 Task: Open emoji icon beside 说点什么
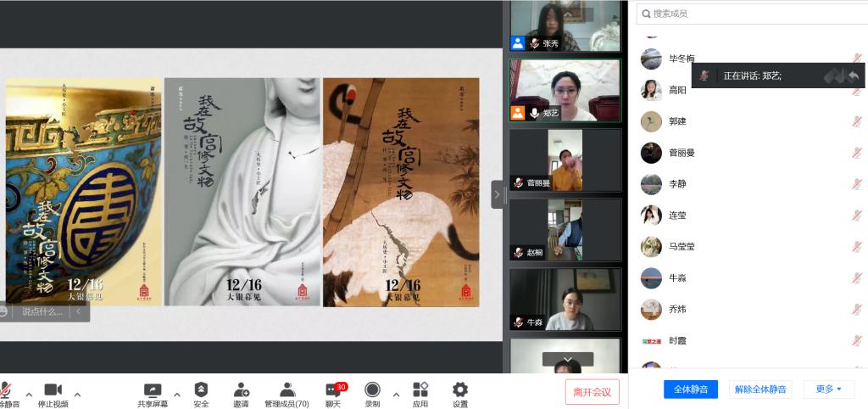[x=4, y=311]
